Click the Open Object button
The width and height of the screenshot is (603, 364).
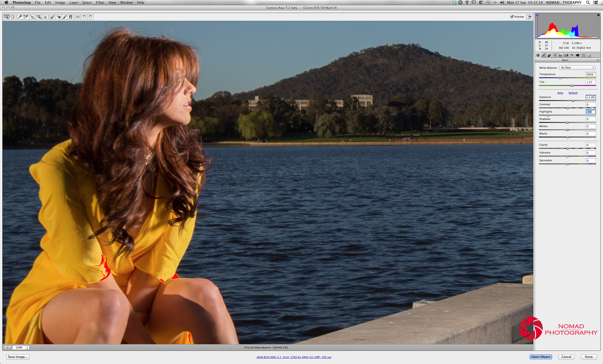tap(541, 357)
